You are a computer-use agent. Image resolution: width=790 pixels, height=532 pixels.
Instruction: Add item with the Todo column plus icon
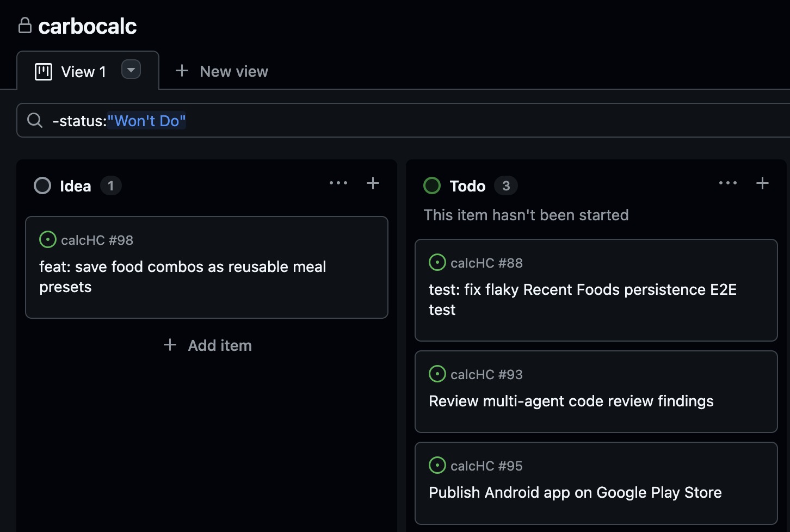click(762, 183)
